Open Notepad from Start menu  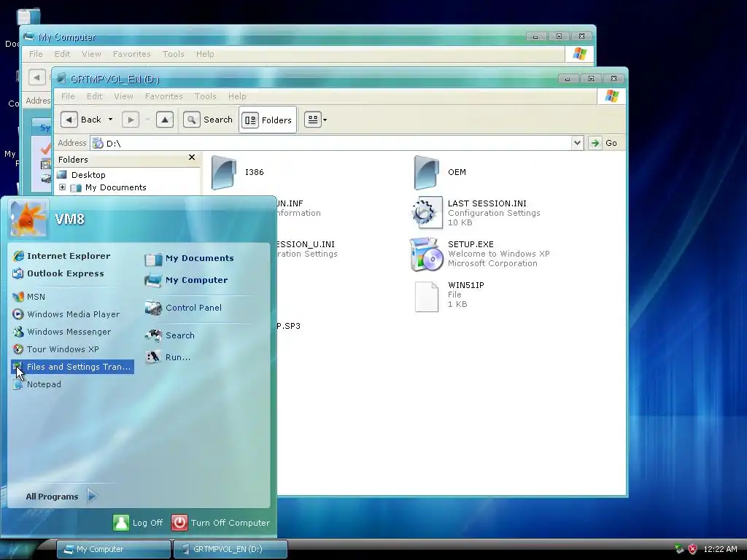37,384
